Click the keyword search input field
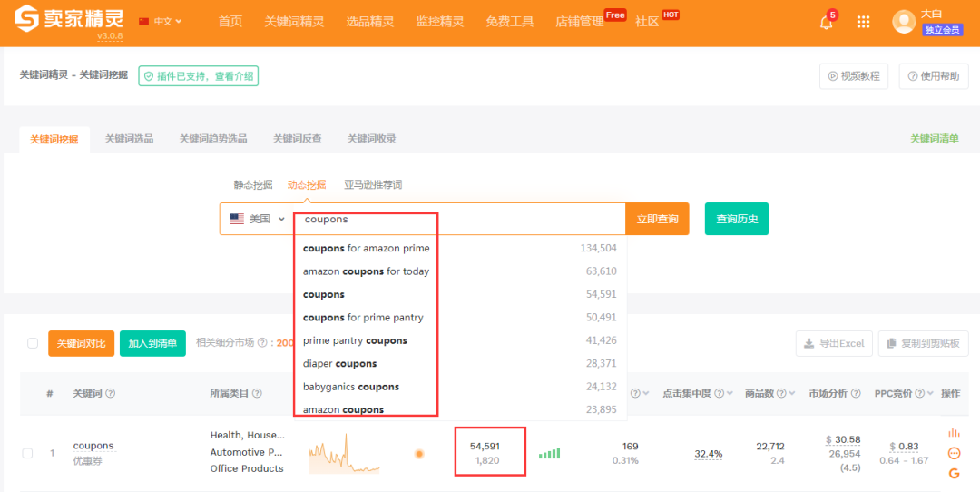This screenshot has width=980, height=492. (459, 220)
